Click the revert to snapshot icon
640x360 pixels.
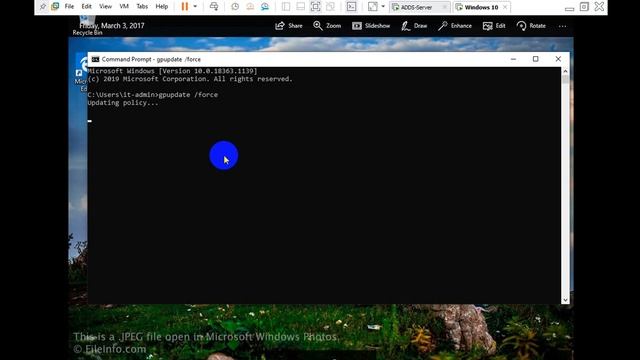[x=250, y=7]
